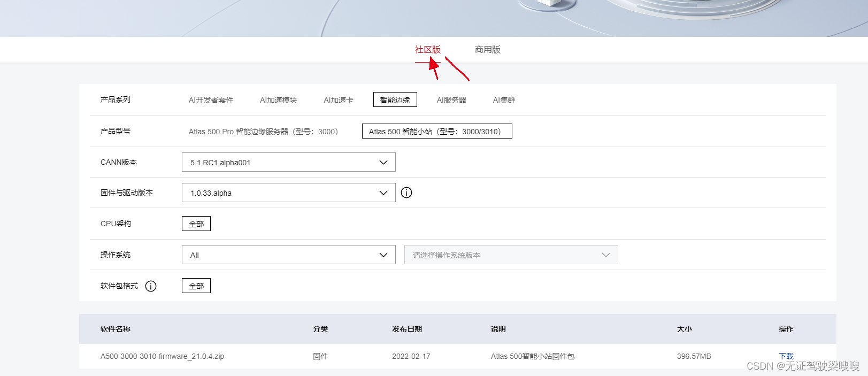Switch to the 商用版 tab

pyautogui.click(x=488, y=50)
